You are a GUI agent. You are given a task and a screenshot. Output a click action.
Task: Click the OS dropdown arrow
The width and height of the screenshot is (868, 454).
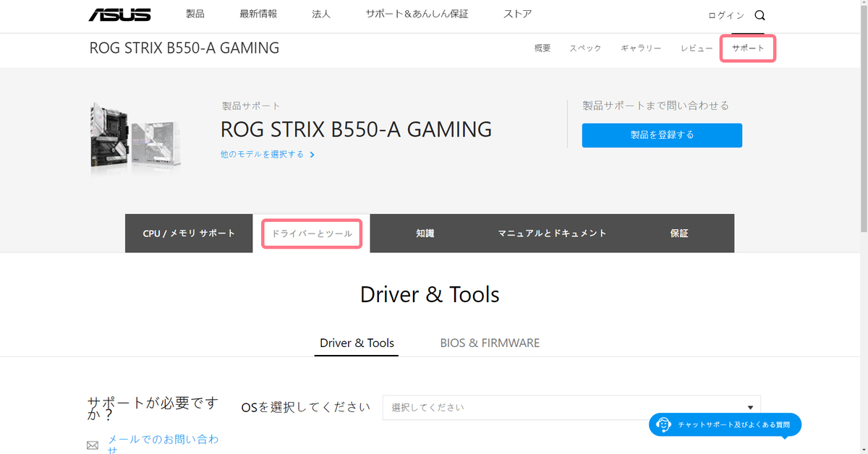coord(750,407)
